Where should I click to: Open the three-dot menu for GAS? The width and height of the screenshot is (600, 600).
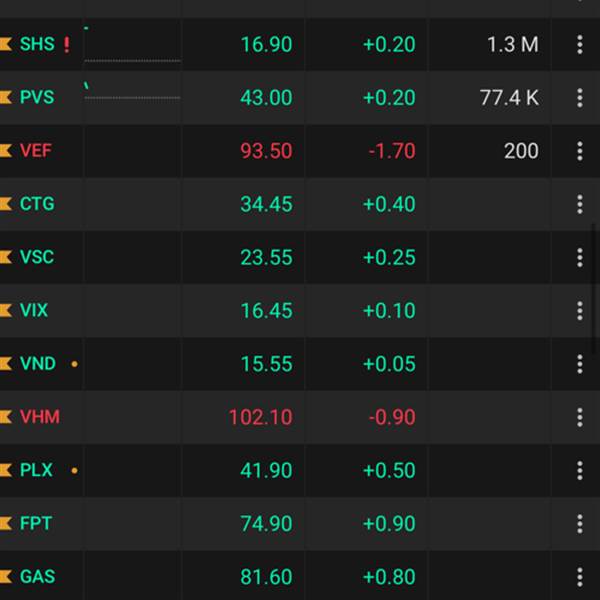tap(579, 577)
